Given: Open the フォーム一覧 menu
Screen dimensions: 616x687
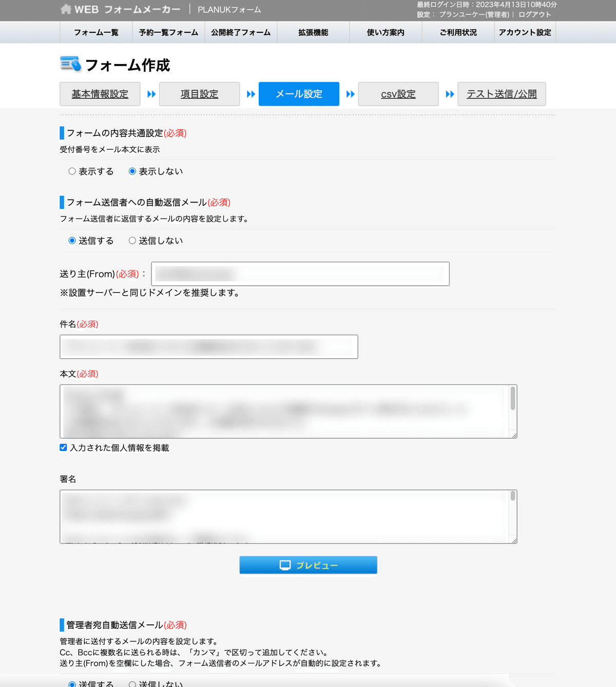Looking at the screenshot, I should tap(96, 32).
